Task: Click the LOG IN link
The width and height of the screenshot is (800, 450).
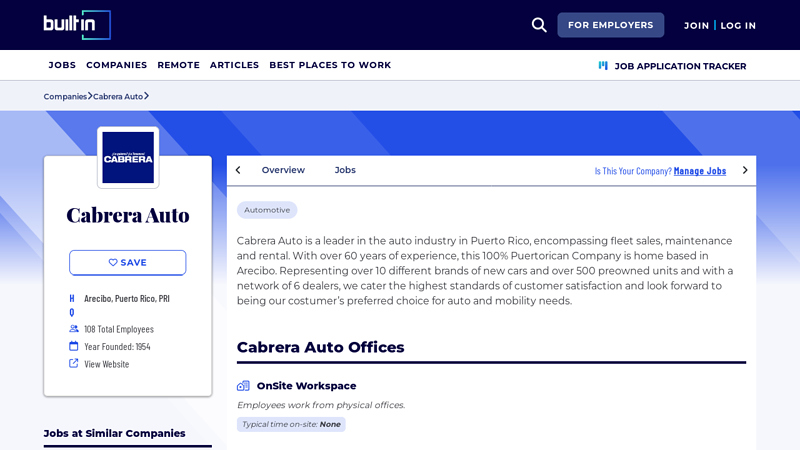Action: 738,26
